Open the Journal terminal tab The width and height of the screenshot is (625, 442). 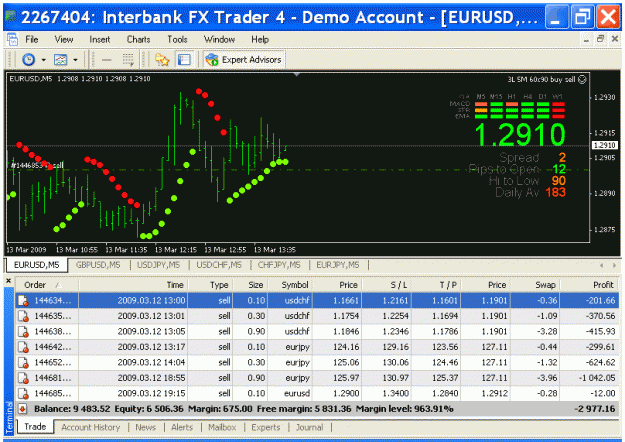(x=309, y=427)
